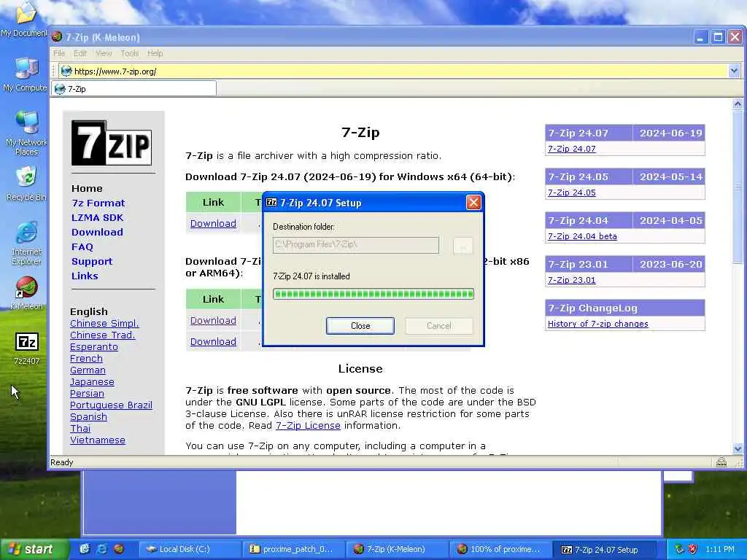Open K-Meleon quick launch icon
Screen dimensions: 747x560
coord(119,549)
